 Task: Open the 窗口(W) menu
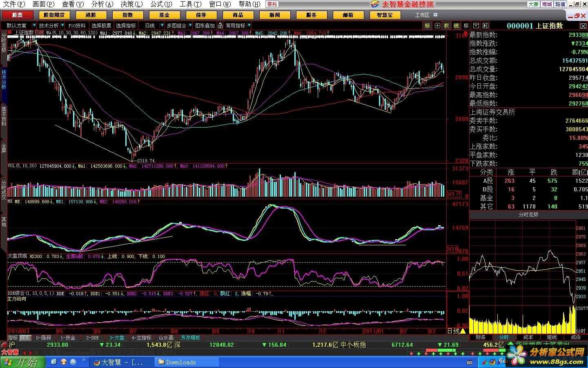pos(220,4)
